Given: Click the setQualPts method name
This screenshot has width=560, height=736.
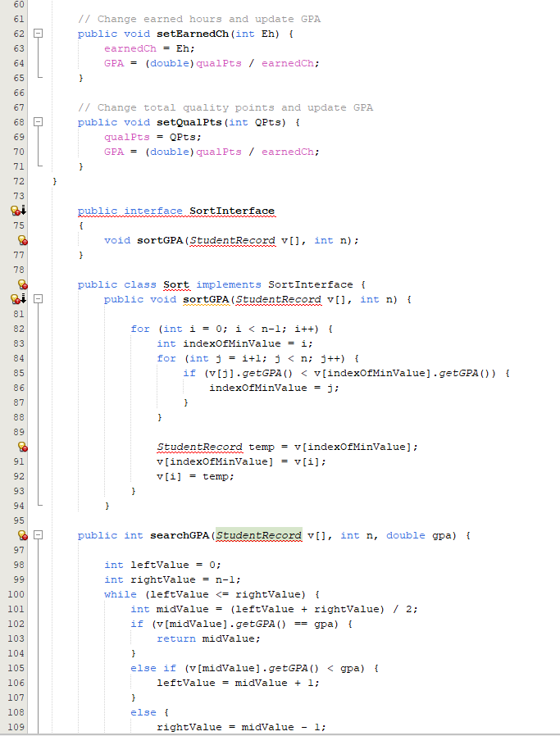Looking at the screenshot, I should (x=189, y=122).
